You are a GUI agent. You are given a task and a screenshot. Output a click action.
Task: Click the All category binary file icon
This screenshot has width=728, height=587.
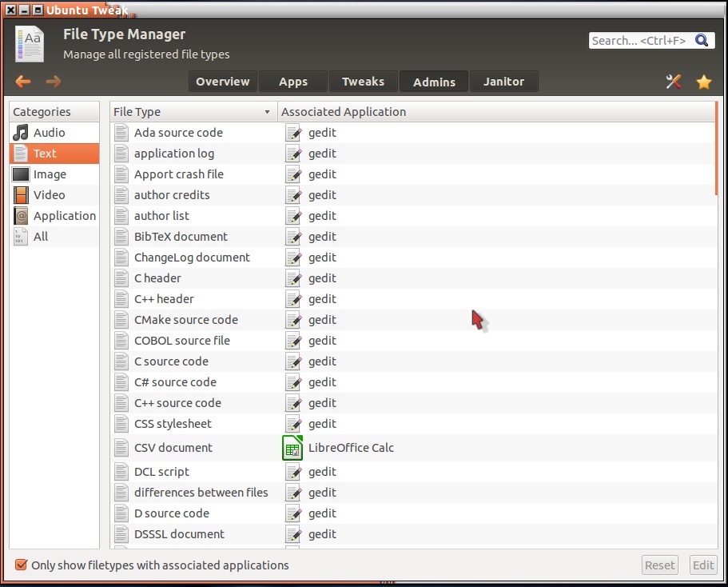click(x=21, y=237)
